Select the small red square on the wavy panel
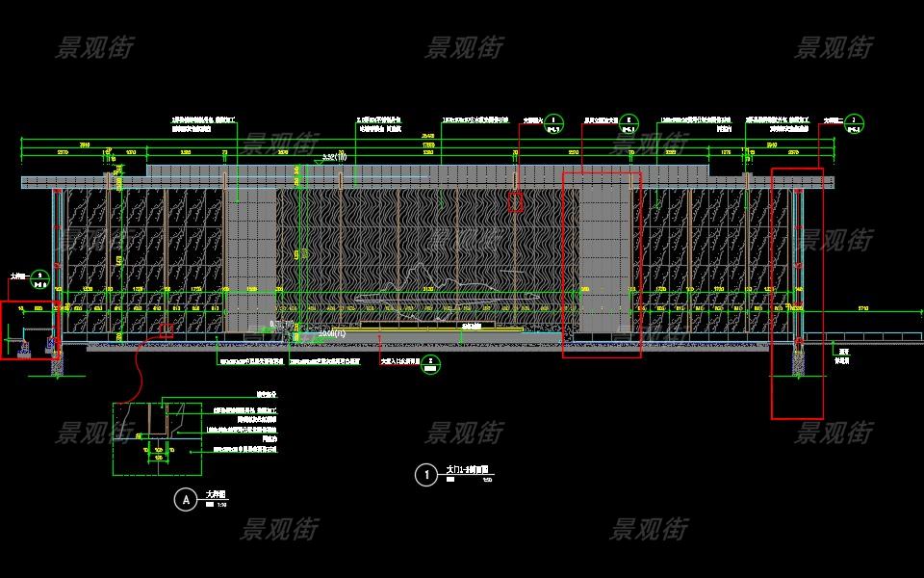Image resolution: width=924 pixels, height=578 pixels. pos(516,201)
